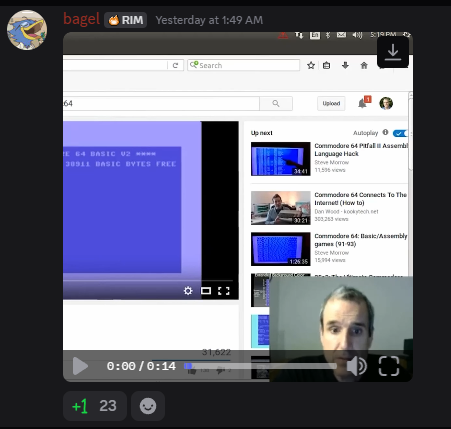Download the attached video

coord(393,52)
